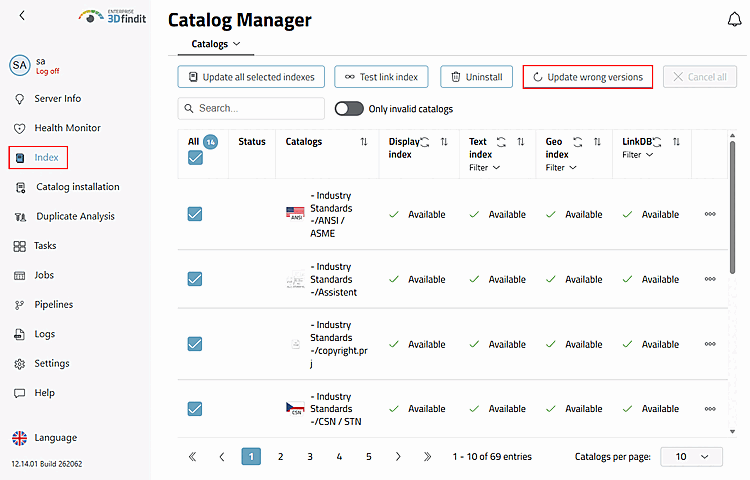Click the Log off link
Image resolution: width=750 pixels, height=480 pixels.
pos(48,71)
